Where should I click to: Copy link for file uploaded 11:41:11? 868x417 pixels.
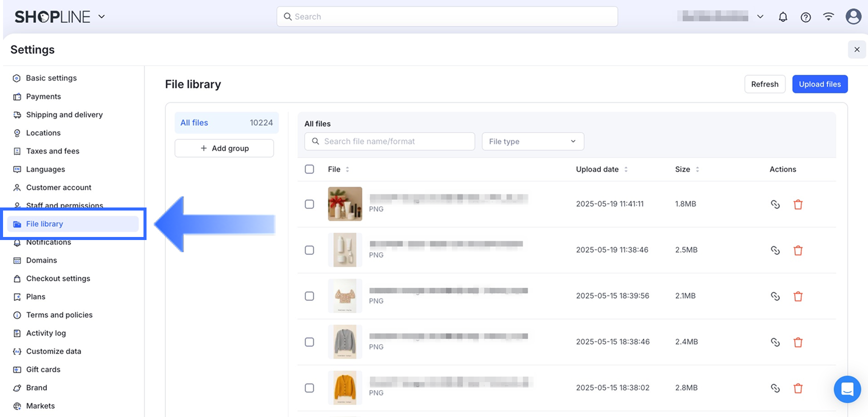click(x=775, y=204)
